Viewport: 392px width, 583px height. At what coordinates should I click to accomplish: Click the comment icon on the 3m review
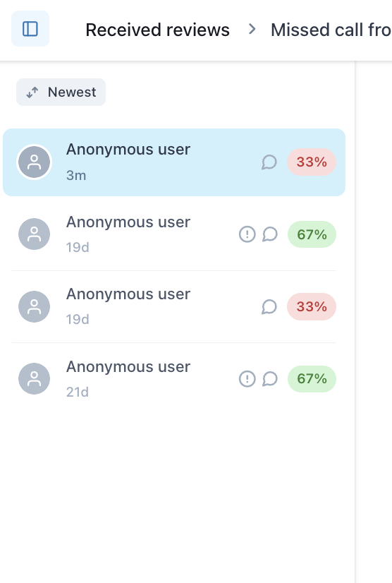tap(269, 162)
